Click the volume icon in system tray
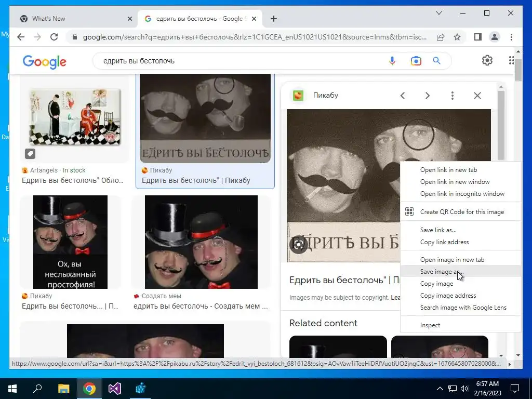532x399 pixels. click(464, 389)
